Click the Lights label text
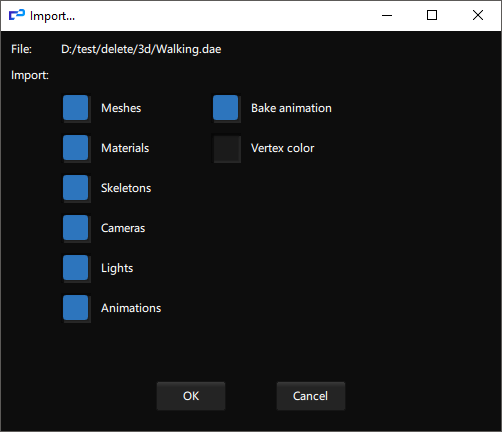 [117, 268]
